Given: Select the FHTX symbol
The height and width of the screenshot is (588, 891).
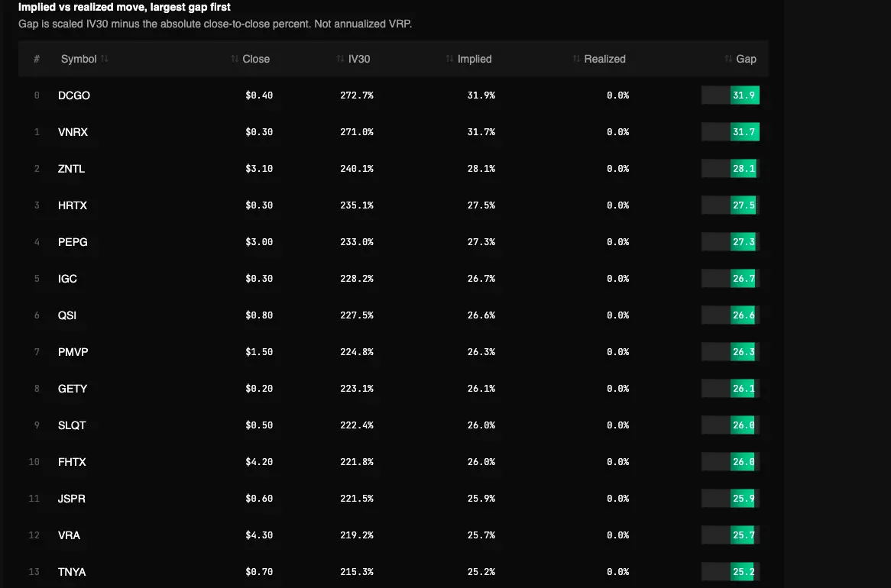Looking at the screenshot, I should pyautogui.click(x=72, y=462).
